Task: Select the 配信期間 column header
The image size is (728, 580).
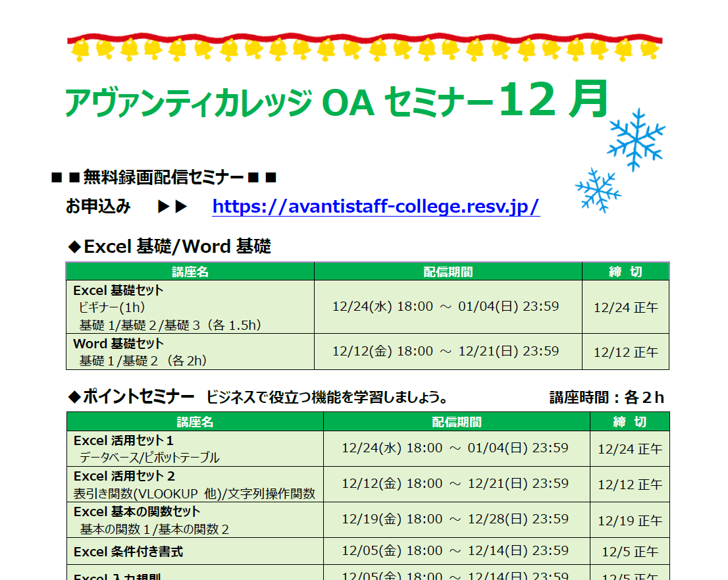Action: tap(448, 271)
